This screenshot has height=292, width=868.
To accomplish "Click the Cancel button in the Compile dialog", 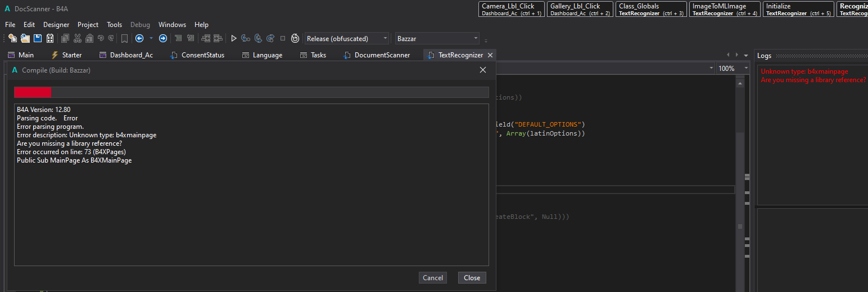I will pos(433,277).
